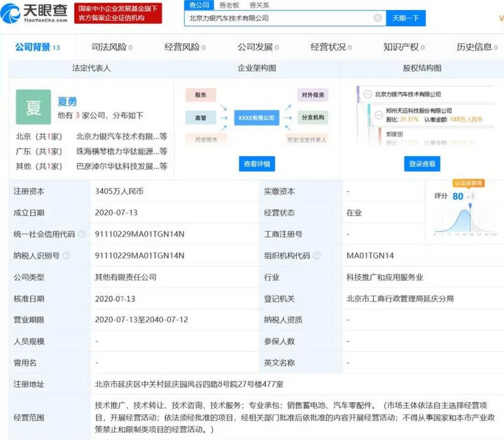Image resolution: width=504 pixels, height=440 pixels.
Task: Select the business term 2020-07-13至2040-07-12
Action: click(141, 320)
